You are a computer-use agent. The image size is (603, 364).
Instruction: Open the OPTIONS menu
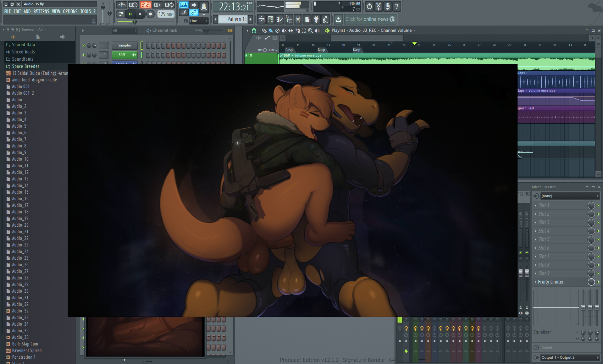[70, 11]
